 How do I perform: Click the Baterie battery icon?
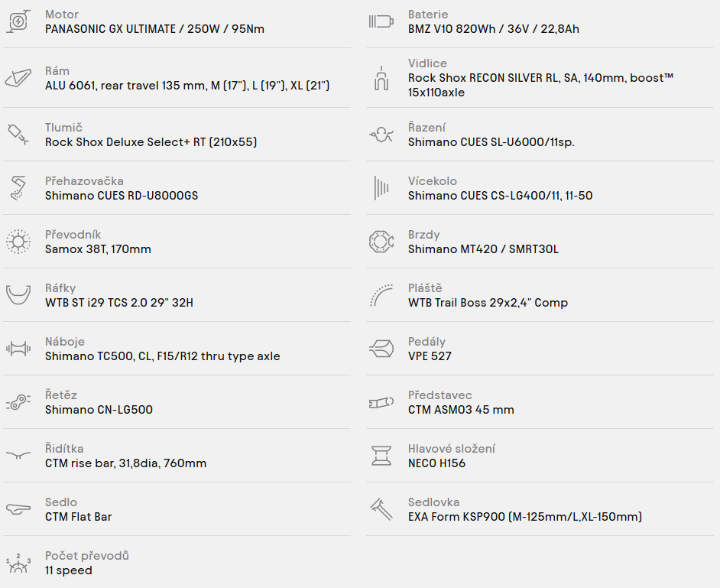point(381,21)
